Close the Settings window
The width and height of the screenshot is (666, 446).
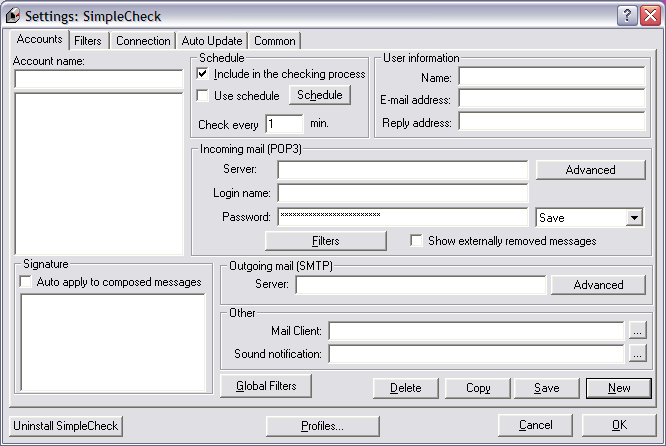click(x=650, y=16)
